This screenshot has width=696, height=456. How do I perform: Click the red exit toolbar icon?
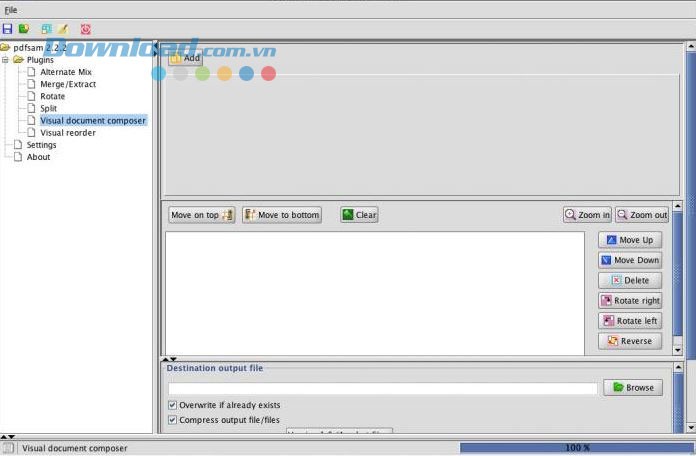pyautogui.click(x=86, y=29)
